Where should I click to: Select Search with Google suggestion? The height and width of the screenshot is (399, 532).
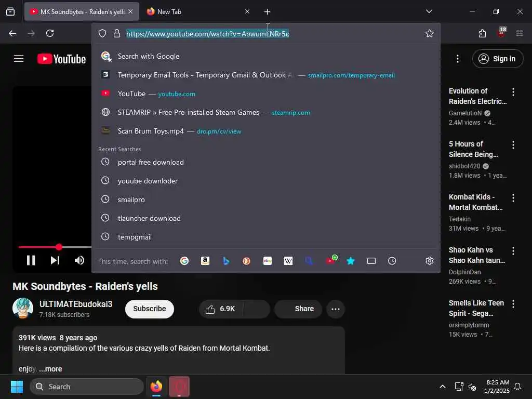click(x=265, y=56)
